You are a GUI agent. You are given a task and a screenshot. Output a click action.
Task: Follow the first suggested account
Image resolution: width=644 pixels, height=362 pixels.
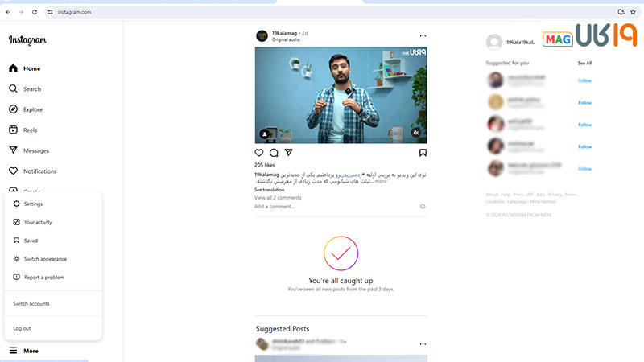(x=584, y=80)
